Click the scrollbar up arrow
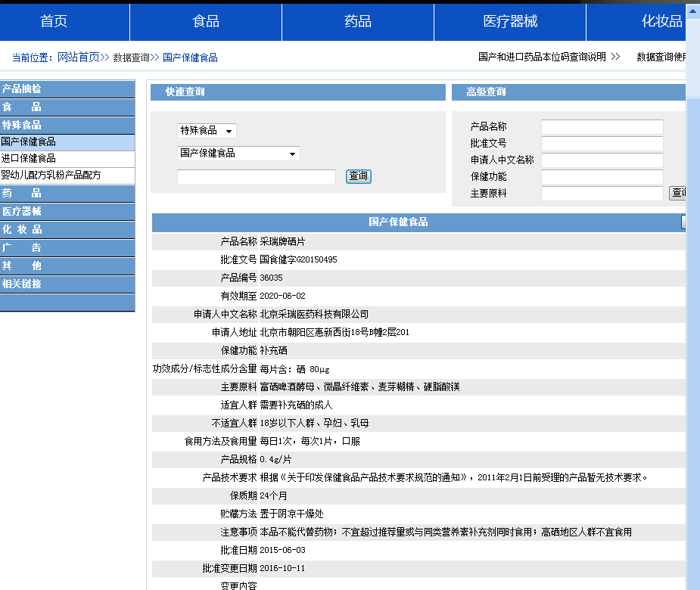 [693, 11]
